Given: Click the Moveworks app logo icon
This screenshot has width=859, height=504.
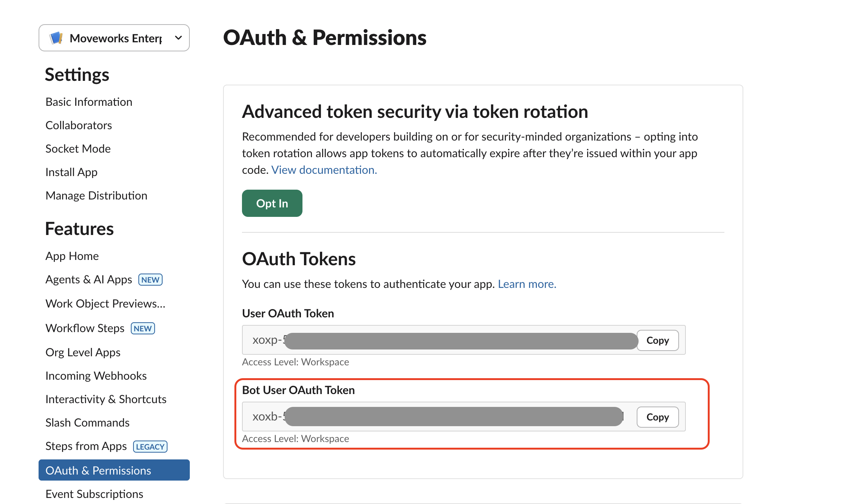Looking at the screenshot, I should [x=56, y=38].
